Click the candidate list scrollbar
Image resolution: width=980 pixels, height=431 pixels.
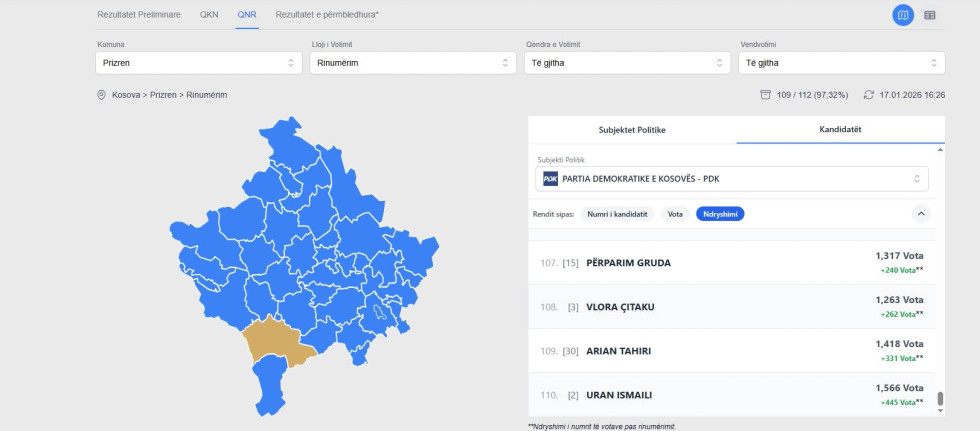[x=940, y=399]
